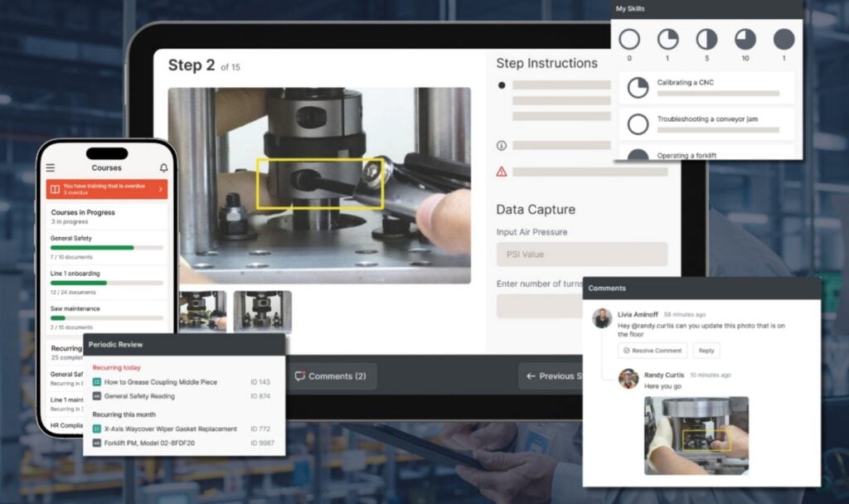Click the ID 772 value

(x=260, y=429)
